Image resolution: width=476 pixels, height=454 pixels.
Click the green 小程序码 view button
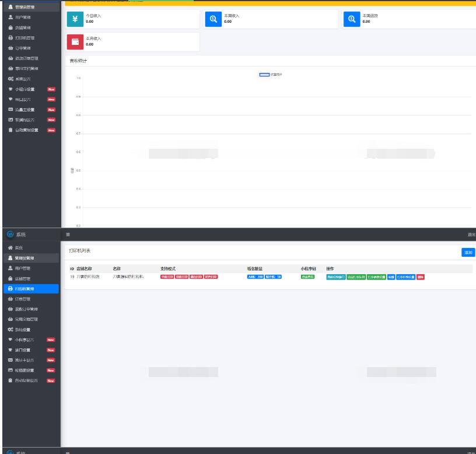[x=307, y=277]
